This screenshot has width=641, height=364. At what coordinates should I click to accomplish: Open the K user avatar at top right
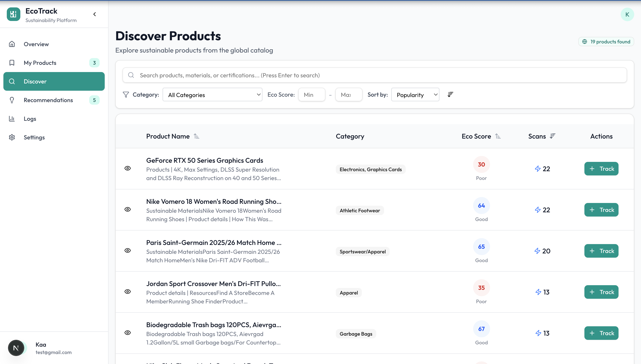[627, 14]
